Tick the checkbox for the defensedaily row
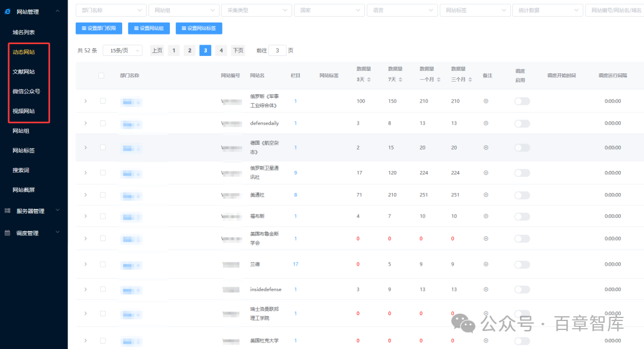The width and height of the screenshot is (644, 349). (x=103, y=123)
